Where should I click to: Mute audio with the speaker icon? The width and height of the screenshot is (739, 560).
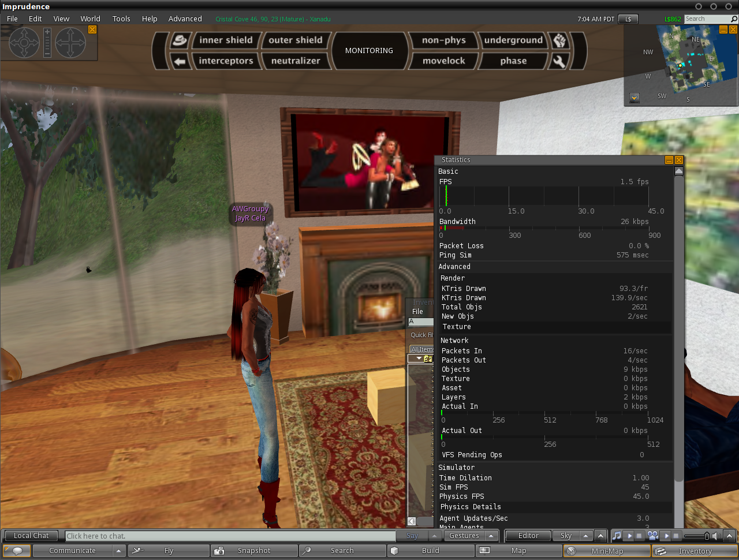[x=716, y=536]
